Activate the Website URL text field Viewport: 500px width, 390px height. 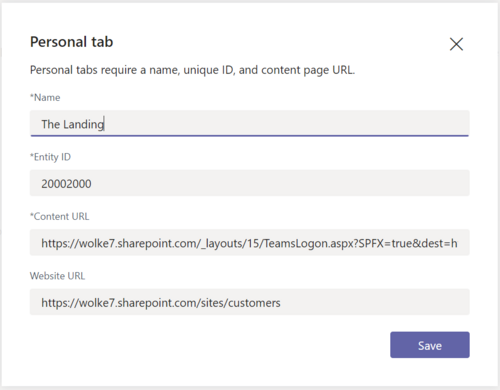(250, 302)
